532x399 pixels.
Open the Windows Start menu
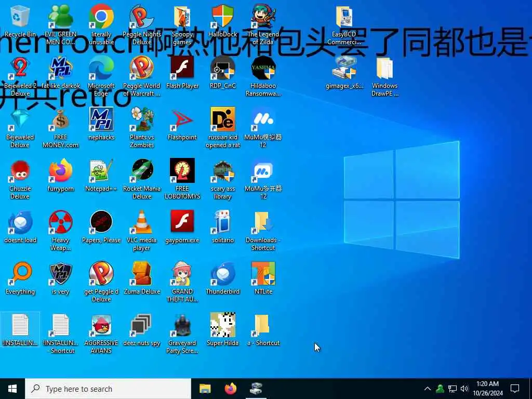[12, 389]
